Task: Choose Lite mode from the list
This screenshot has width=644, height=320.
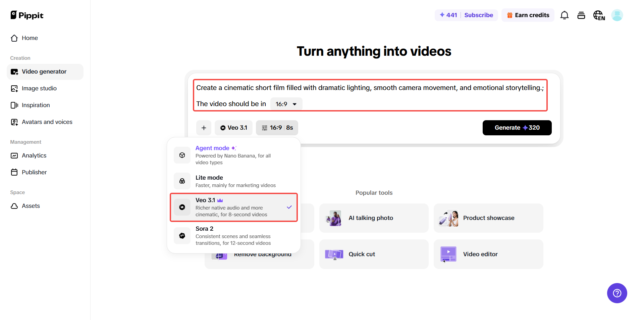Action: click(x=234, y=181)
